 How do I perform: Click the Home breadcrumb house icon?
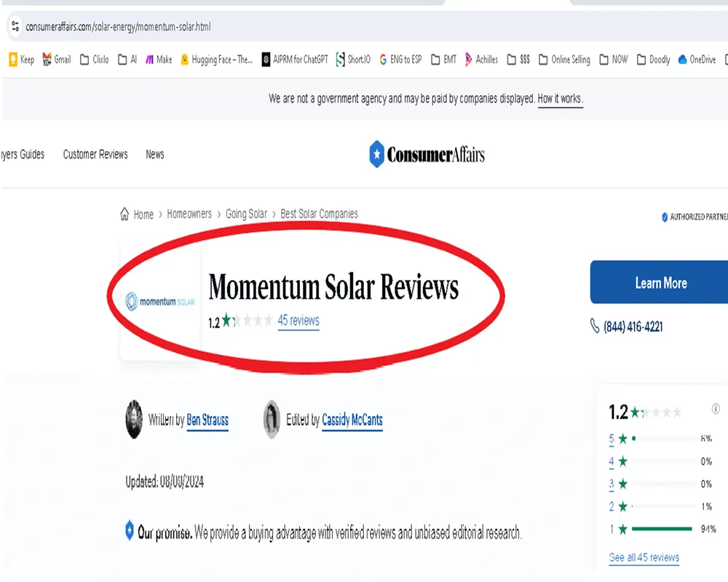click(x=124, y=213)
